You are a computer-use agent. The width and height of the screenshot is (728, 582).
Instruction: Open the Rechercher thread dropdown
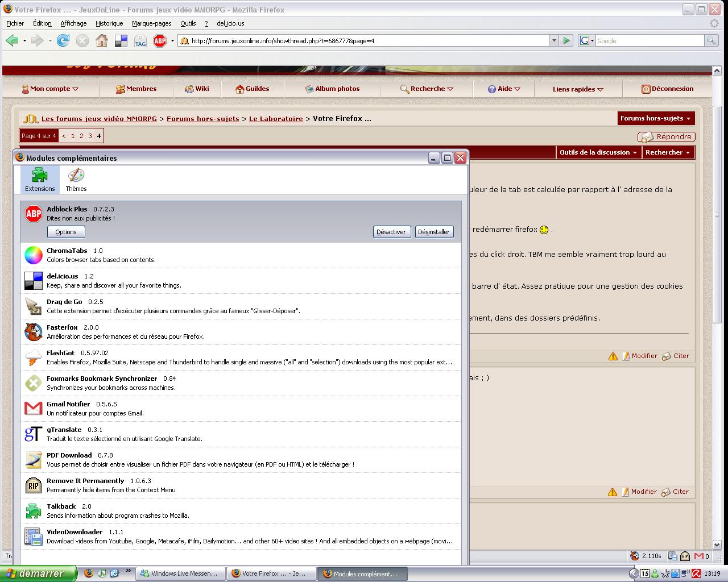[668, 152]
